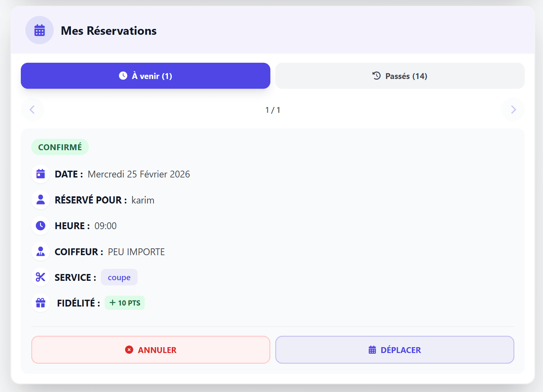
Task: Cancel the reservation with Annuler
Action: tap(150, 350)
